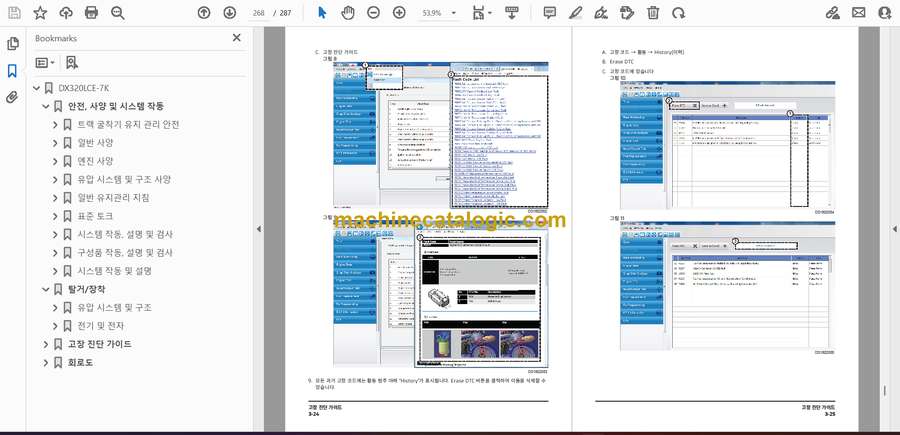Jump to 고장 진단 가이드 bookmark

click(x=99, y=344)
